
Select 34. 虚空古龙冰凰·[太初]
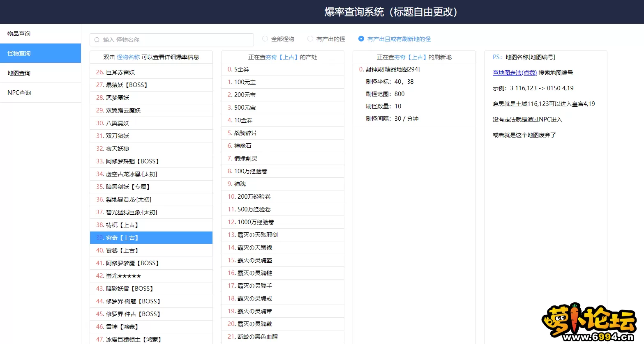click(x=151, y=174)
